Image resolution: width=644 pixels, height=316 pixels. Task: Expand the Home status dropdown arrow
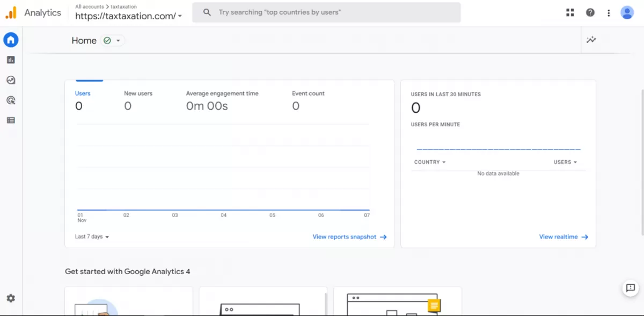tap(118, 40)
